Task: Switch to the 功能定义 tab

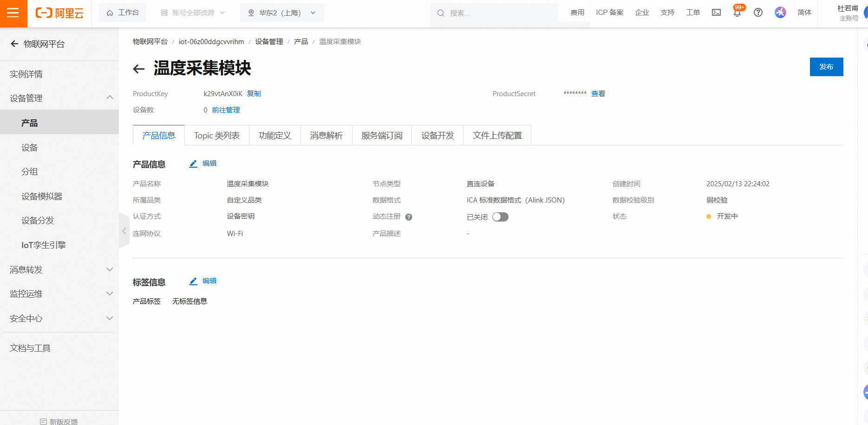Action: [x=274, y=136]
